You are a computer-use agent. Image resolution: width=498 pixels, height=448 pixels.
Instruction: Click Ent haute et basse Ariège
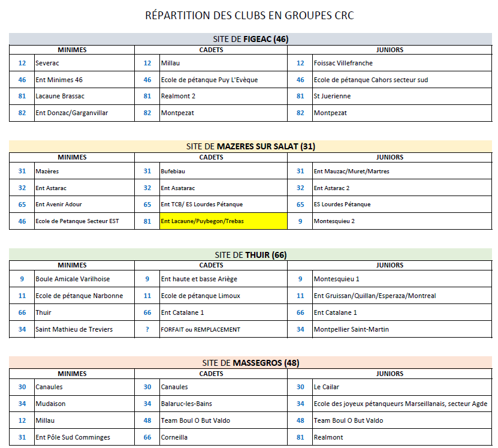(224, 279)
